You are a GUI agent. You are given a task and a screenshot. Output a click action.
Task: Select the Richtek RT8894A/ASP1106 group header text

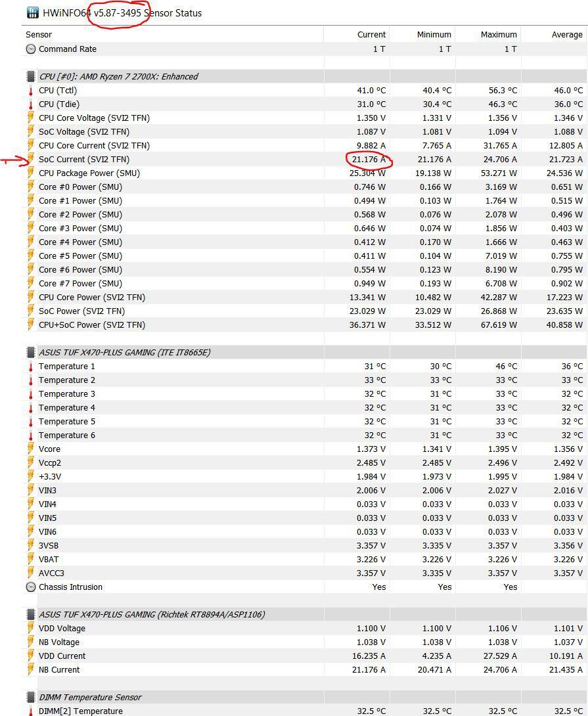coord(152,614)
